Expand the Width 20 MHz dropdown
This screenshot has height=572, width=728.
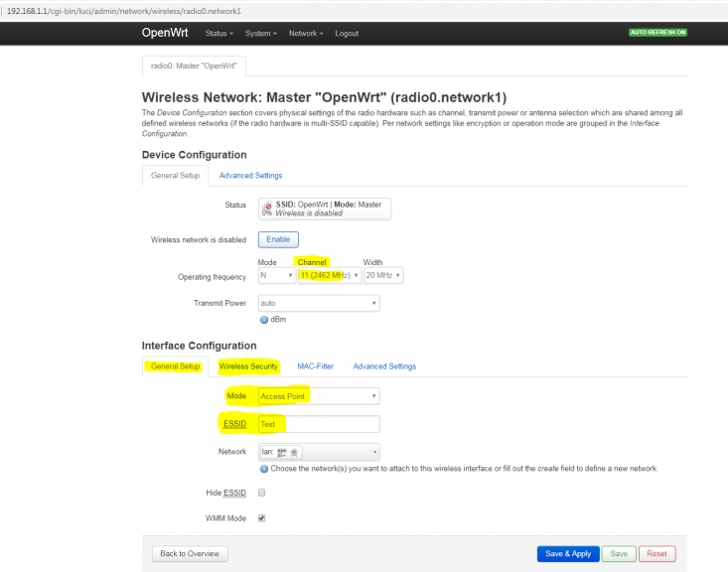pos(383,275)
